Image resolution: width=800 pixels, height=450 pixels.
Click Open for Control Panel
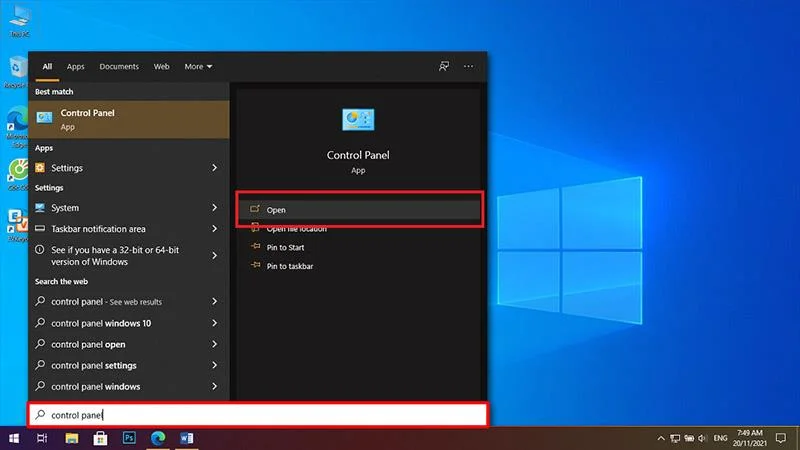coord(359,210)
